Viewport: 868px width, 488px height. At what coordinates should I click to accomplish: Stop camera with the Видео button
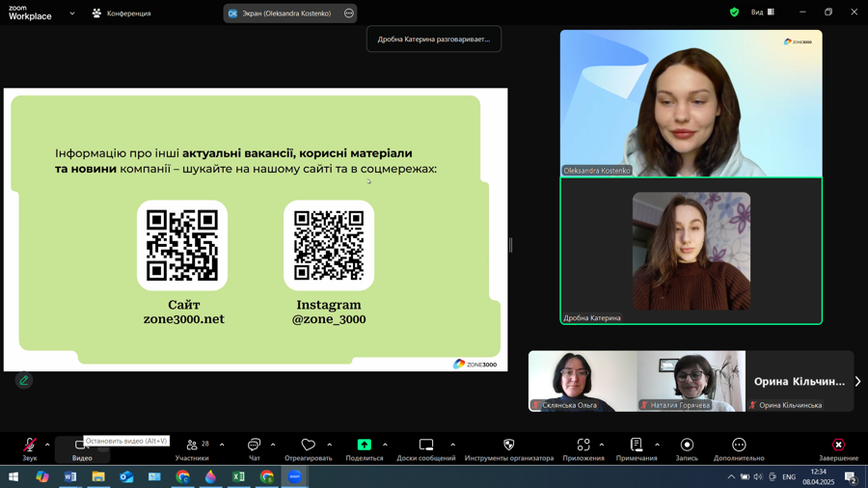pyautogui.click(x=82, y=449)
